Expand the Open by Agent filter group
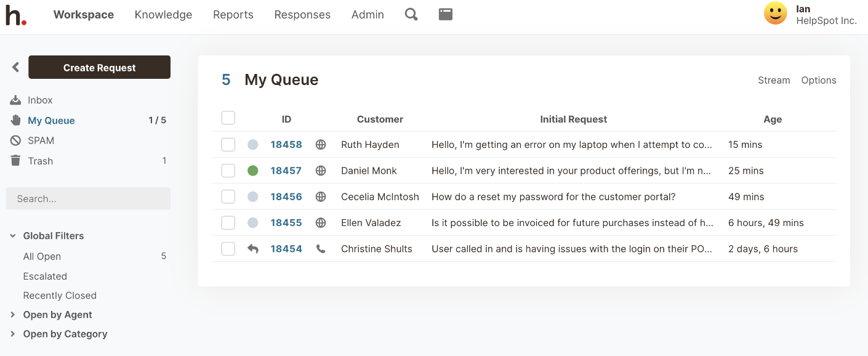 click(13, 315)
